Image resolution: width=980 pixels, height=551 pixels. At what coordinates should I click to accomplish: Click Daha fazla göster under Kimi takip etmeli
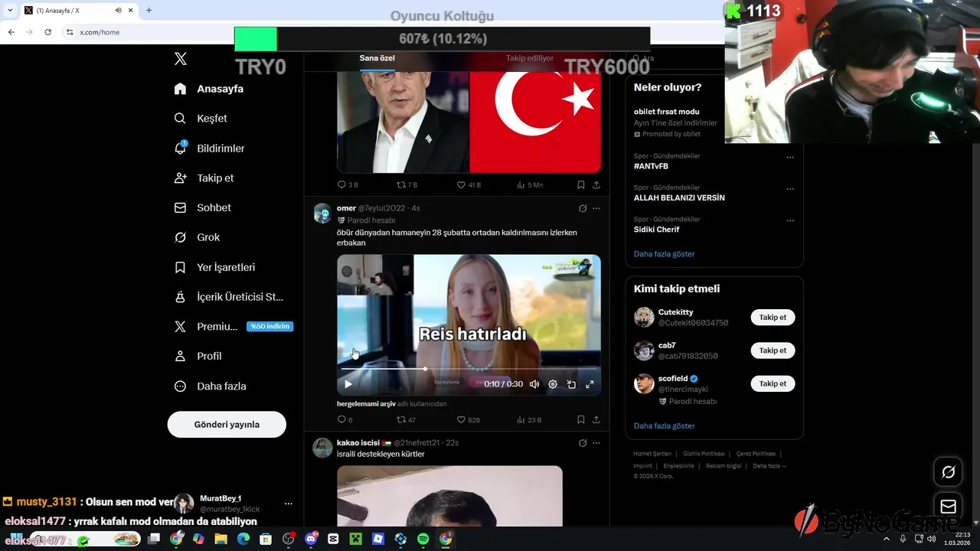click(x=664, y=425)
